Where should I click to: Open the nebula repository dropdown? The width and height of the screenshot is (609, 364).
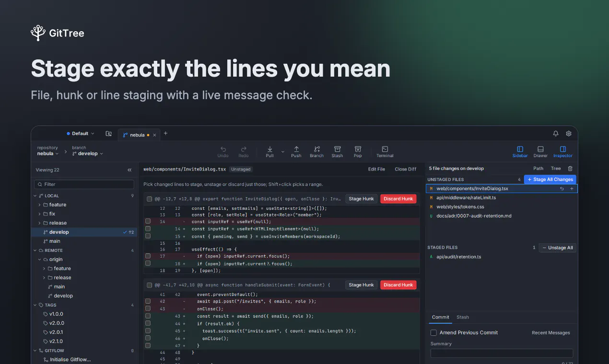(x=48, y=154)
